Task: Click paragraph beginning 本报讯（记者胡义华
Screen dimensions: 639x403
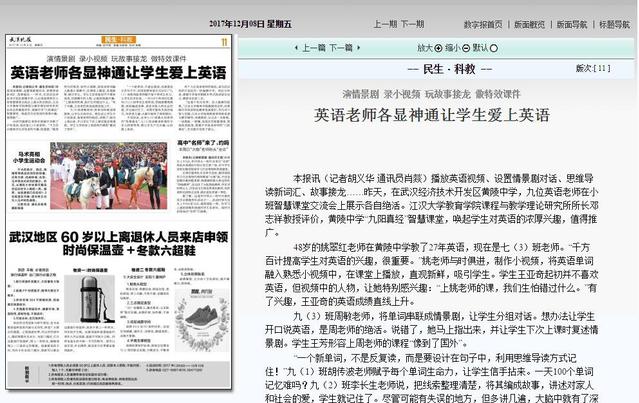Action: [432, 206]
